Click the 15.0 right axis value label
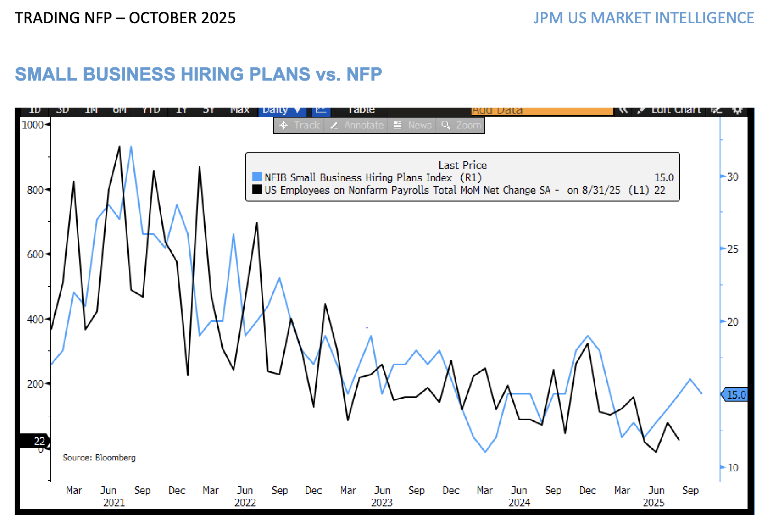The width and height of the screenshot is (776, 532). pos(736,394)
